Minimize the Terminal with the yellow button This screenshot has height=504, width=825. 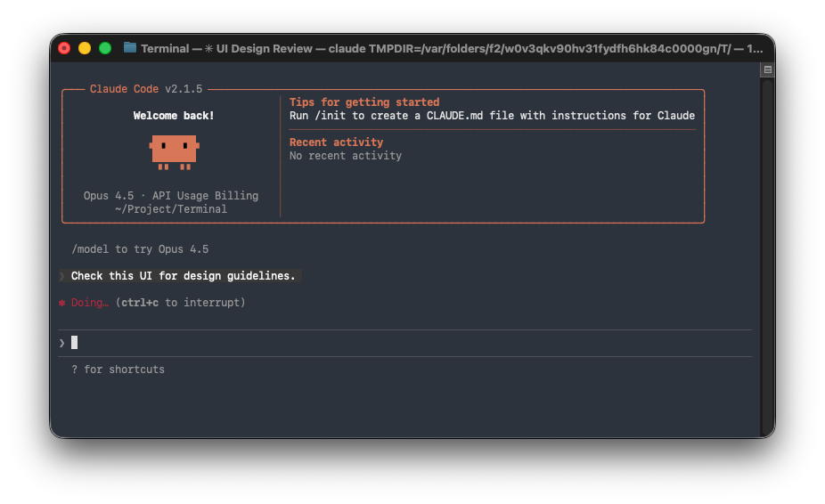coord(85,48)
